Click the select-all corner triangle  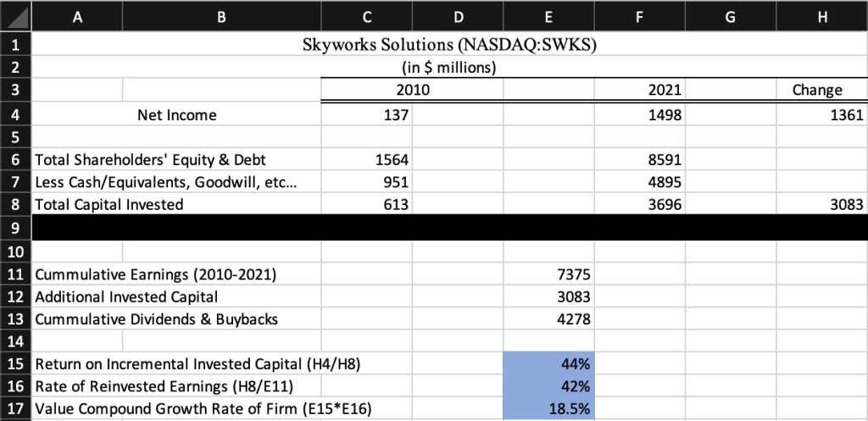tap(16, 14)
